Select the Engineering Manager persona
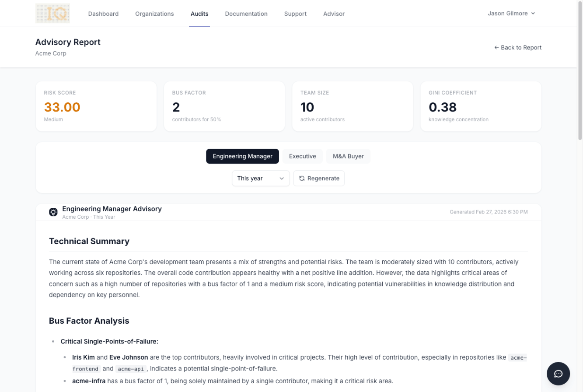The width and height of the screenshot is (583, 392). 242,156
